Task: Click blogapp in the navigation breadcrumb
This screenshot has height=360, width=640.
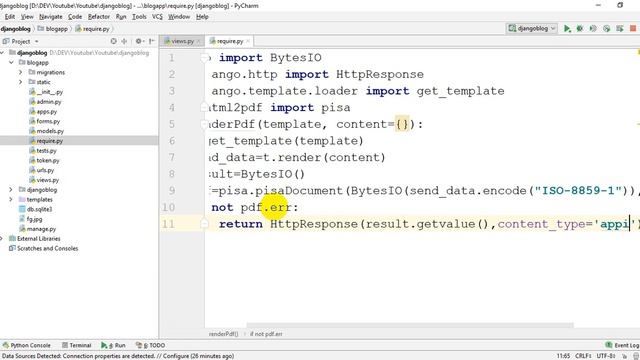Action: (53, 29)
